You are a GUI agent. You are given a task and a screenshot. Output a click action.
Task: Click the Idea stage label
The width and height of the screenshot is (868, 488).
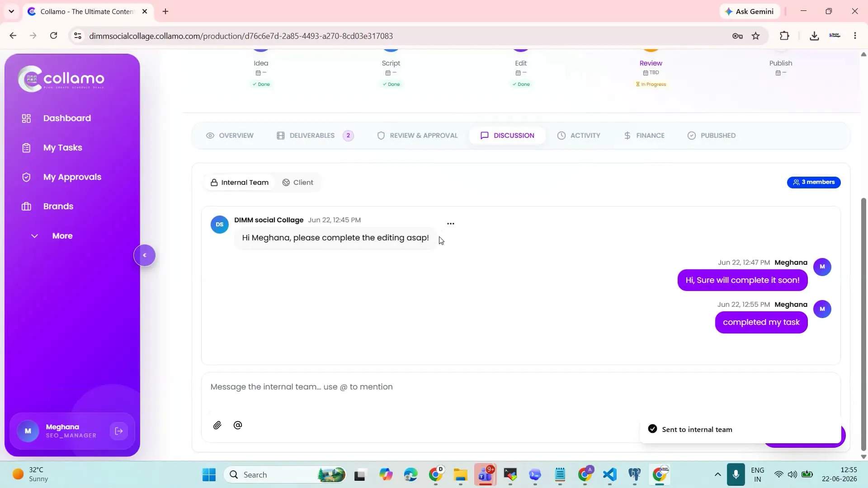[x=261, y=63]
